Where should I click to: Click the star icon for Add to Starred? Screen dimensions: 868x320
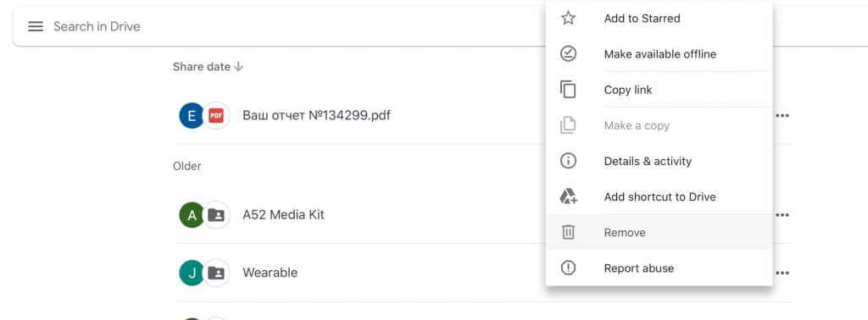point(568,19)
